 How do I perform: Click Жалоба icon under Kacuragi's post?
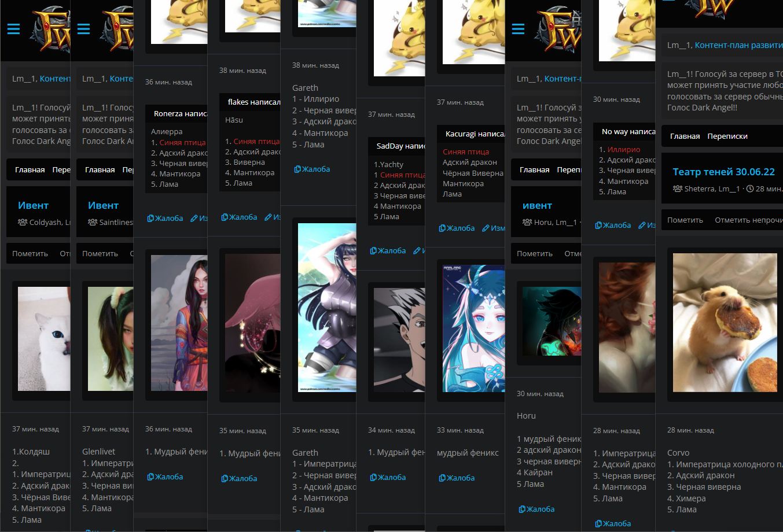pyautogui.click(x=442, y=228)
